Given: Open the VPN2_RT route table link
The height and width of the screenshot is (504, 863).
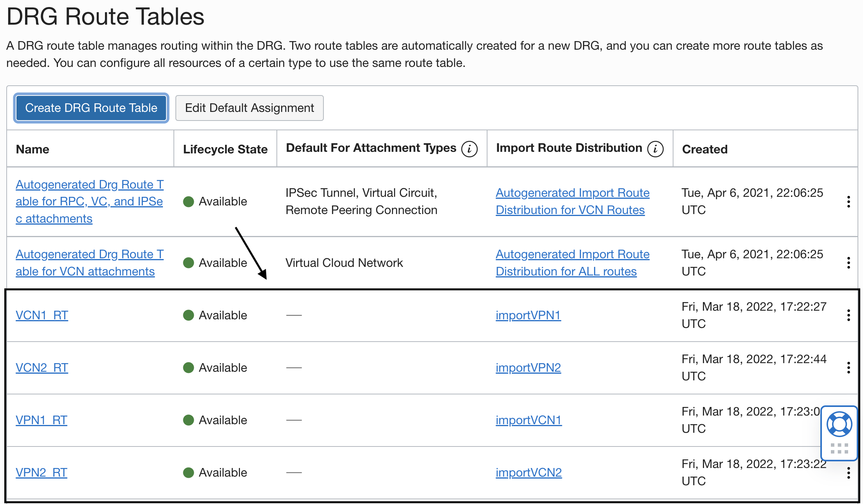Looking at the screenshot, I should [42, 472].
